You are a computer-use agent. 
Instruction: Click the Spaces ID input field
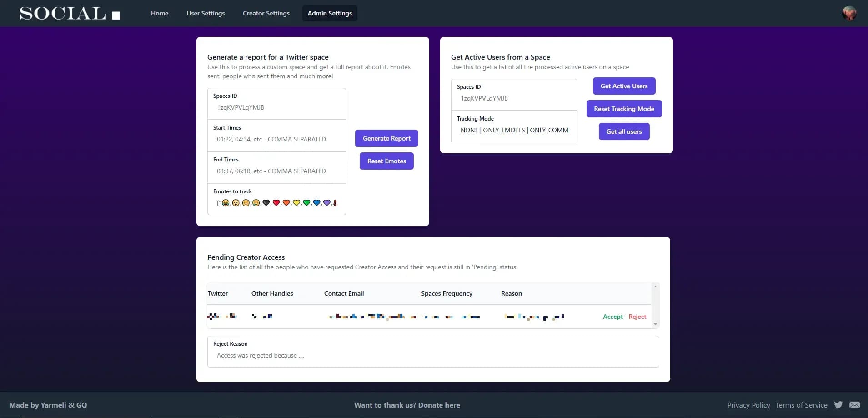(276, 107)
